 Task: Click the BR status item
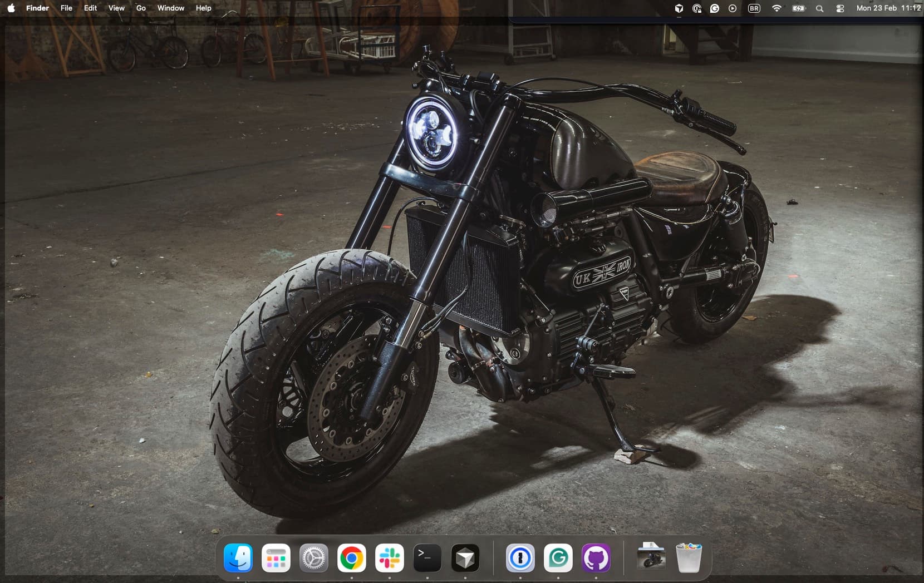754,8
